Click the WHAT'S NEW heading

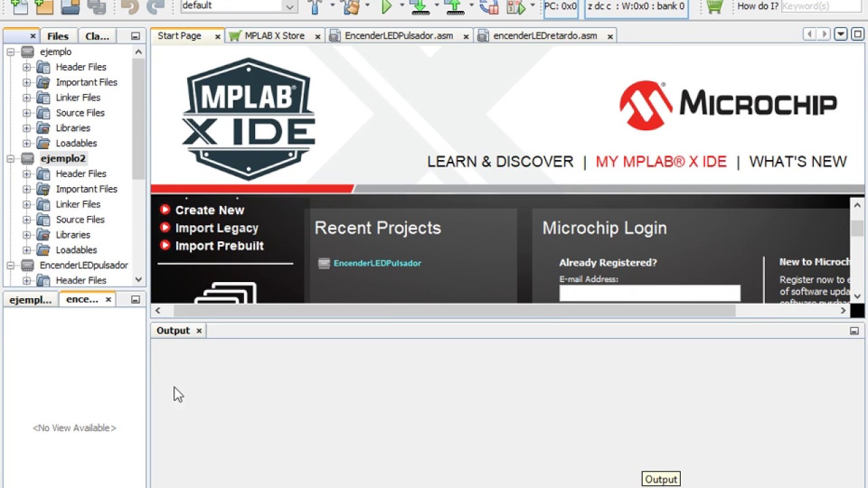(x=798, y=162)
